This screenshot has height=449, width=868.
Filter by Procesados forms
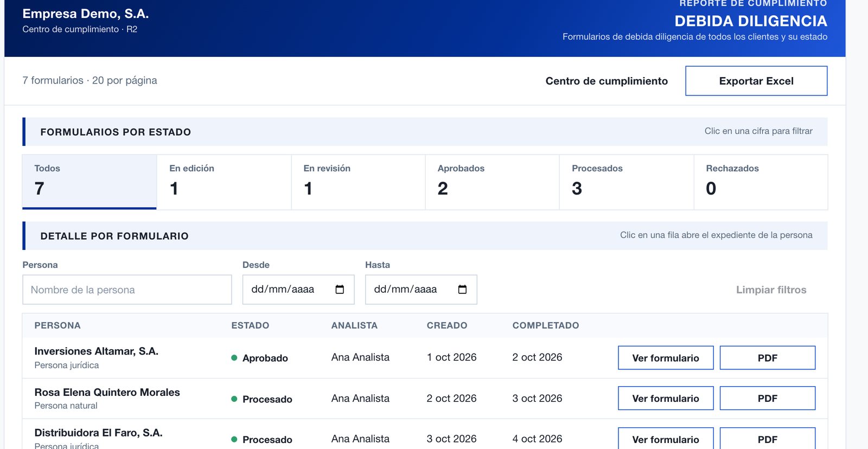tap(627, 182)
